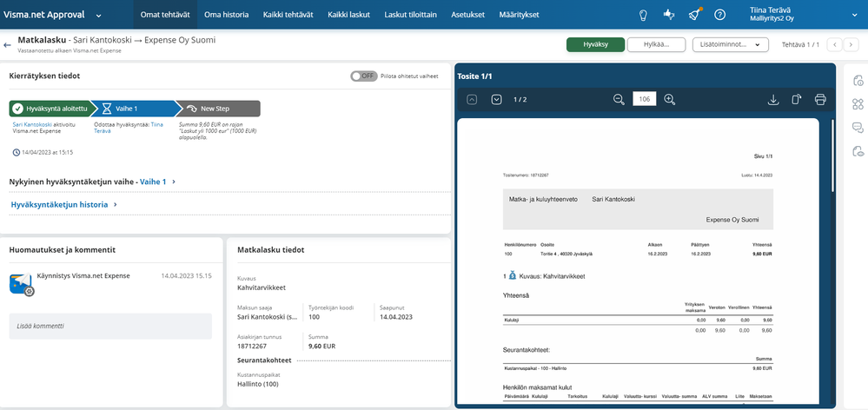The height and width of the screenshot is (410, 868).
Task: Click the 9,60 EUR Summa value
Action: pyautogui.click(x=321, y=347)
